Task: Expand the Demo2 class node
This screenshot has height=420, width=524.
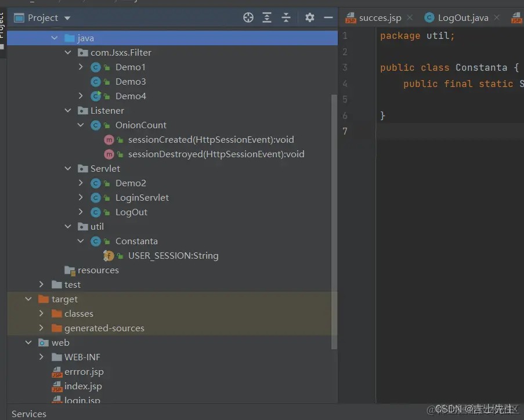Action: pos(81,183)
